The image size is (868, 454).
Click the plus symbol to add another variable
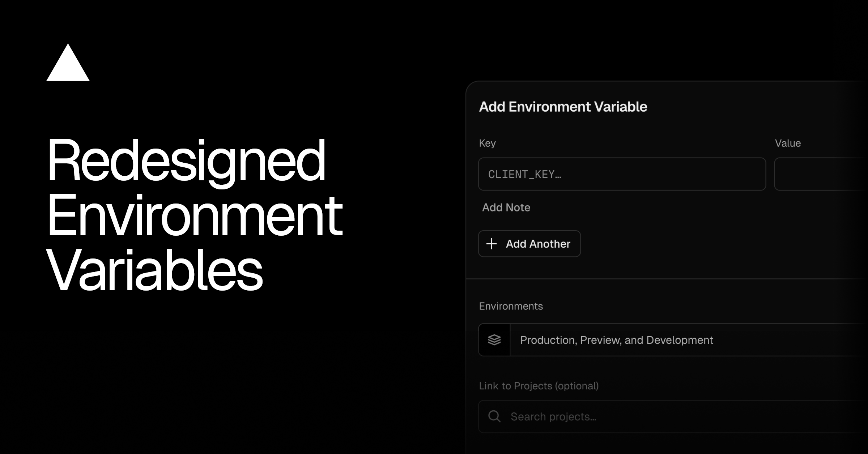pyautogui.click(x=491, y=244)
